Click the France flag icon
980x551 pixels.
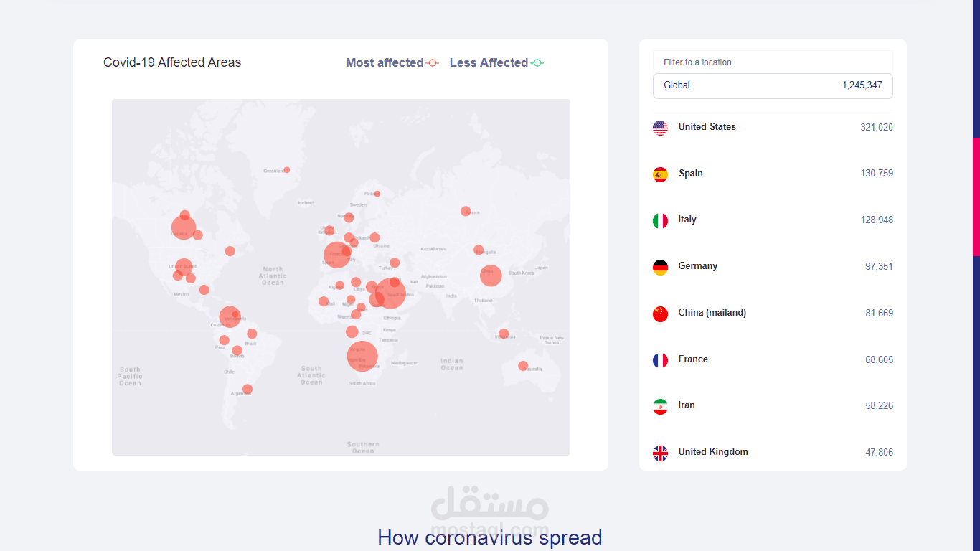pyautogui.click(x=660, y=360)
